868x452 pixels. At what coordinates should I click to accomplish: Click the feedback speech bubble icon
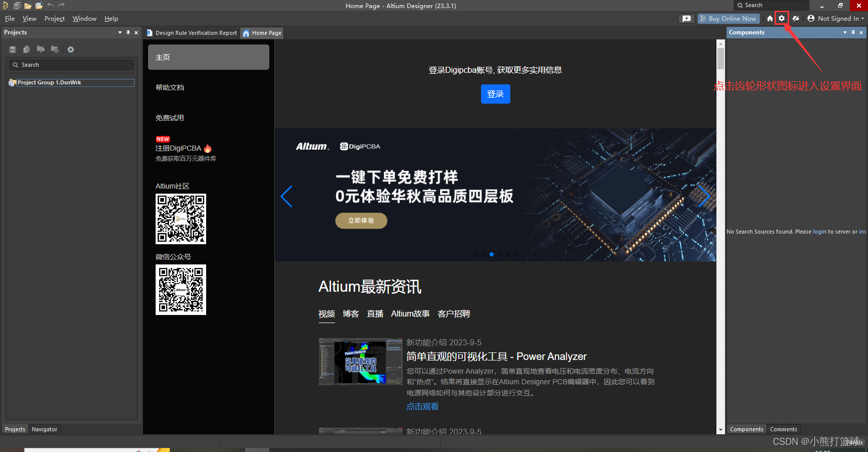tap(686, 18)
